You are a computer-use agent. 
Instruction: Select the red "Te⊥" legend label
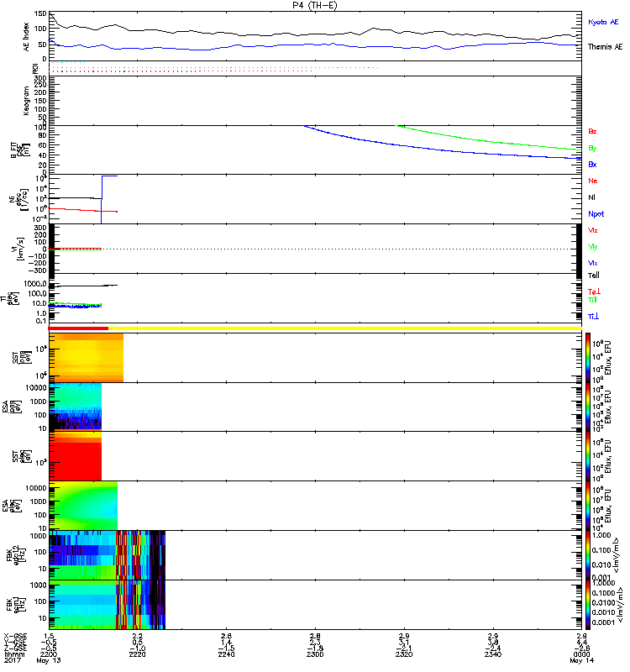pyautogui.click(x=594, y=291)
